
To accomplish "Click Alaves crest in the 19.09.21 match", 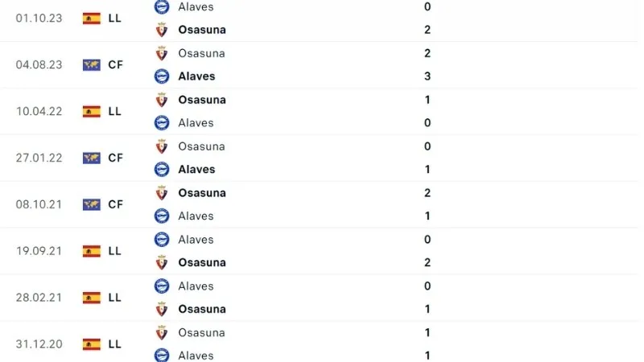I will 162,240.
